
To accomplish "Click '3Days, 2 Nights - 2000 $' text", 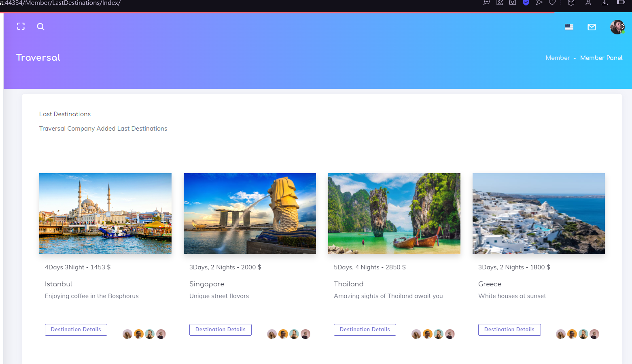I will click(225, 267).
